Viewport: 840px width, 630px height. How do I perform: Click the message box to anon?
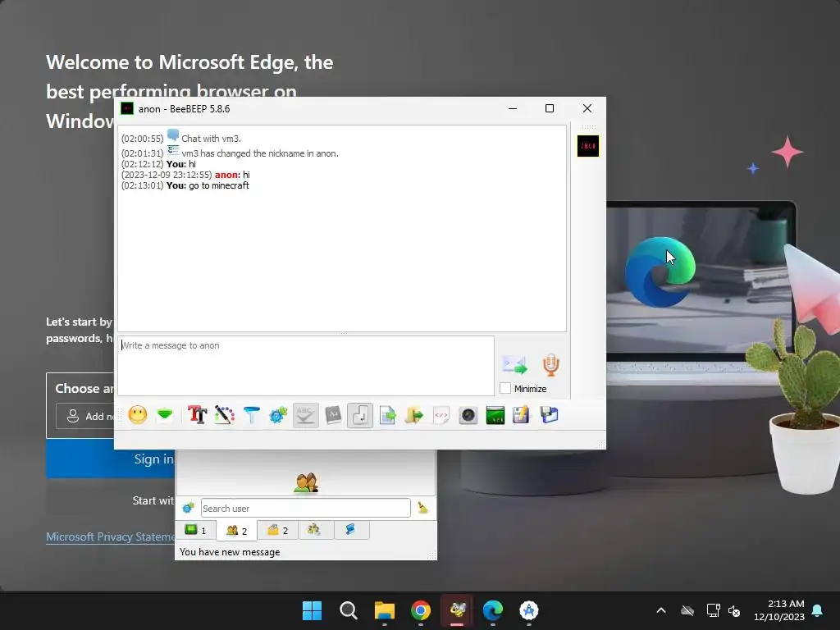click(306, 366)
